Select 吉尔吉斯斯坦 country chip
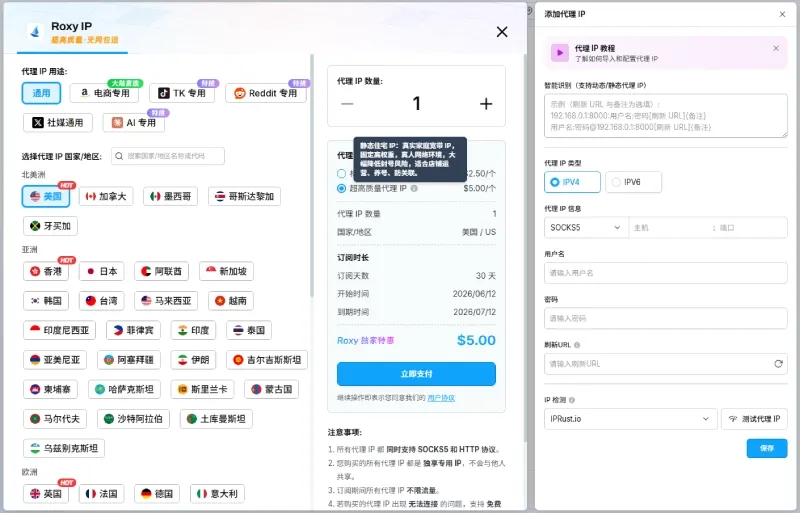 coord(267,360)
